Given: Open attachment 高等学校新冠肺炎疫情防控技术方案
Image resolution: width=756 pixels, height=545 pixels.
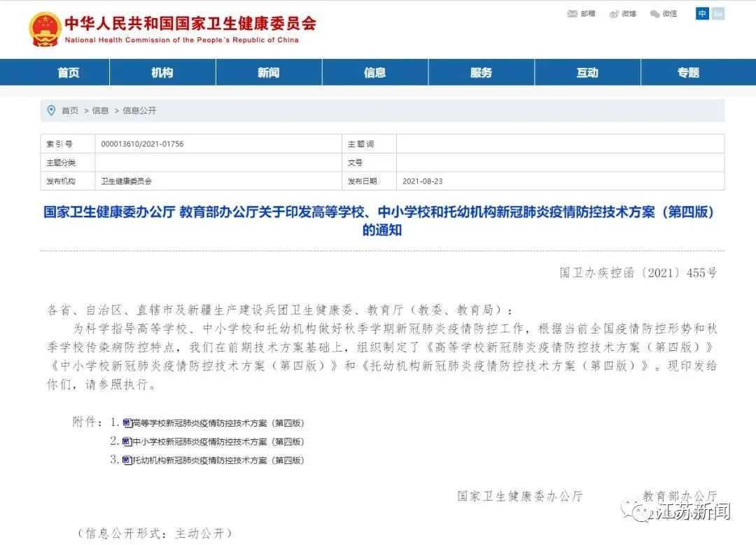Looking at the screenshot, I should point(218,423).
